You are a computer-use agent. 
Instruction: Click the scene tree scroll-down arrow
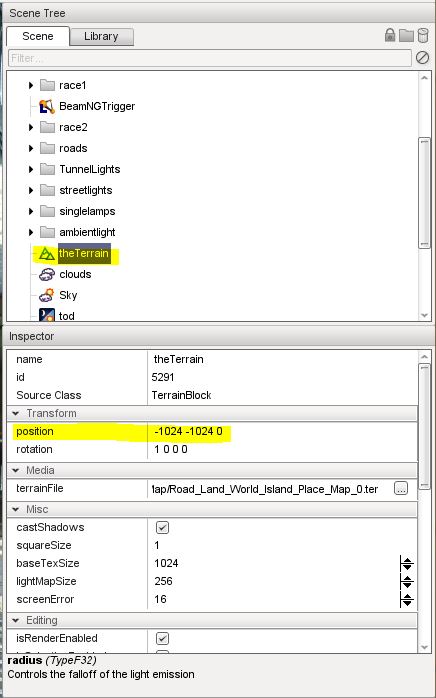point(424,315)
